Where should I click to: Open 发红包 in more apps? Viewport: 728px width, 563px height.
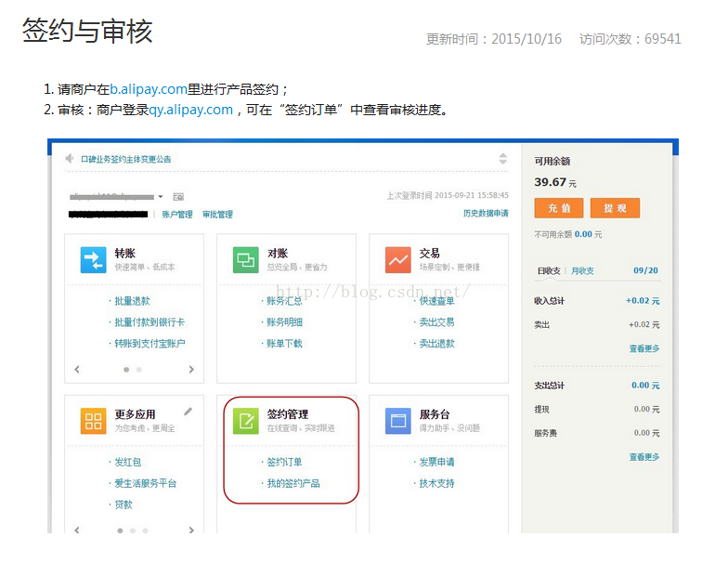[x=128, y=463]
